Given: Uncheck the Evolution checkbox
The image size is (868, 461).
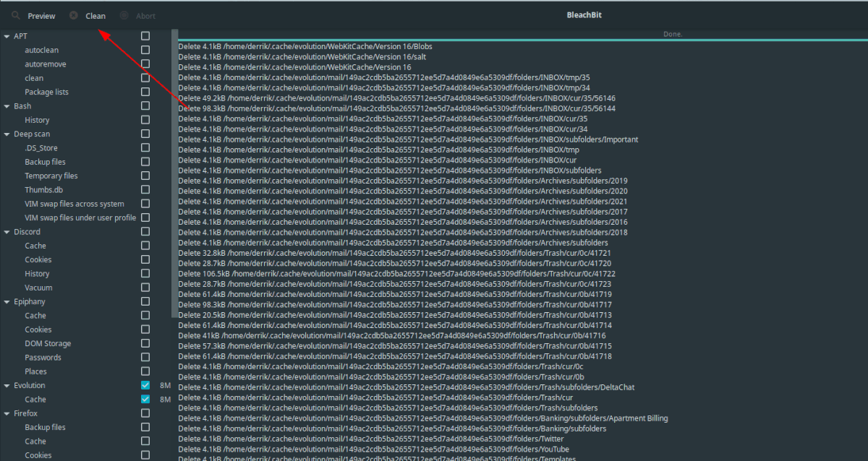Looking at the screenshot, I should point(145,385).
